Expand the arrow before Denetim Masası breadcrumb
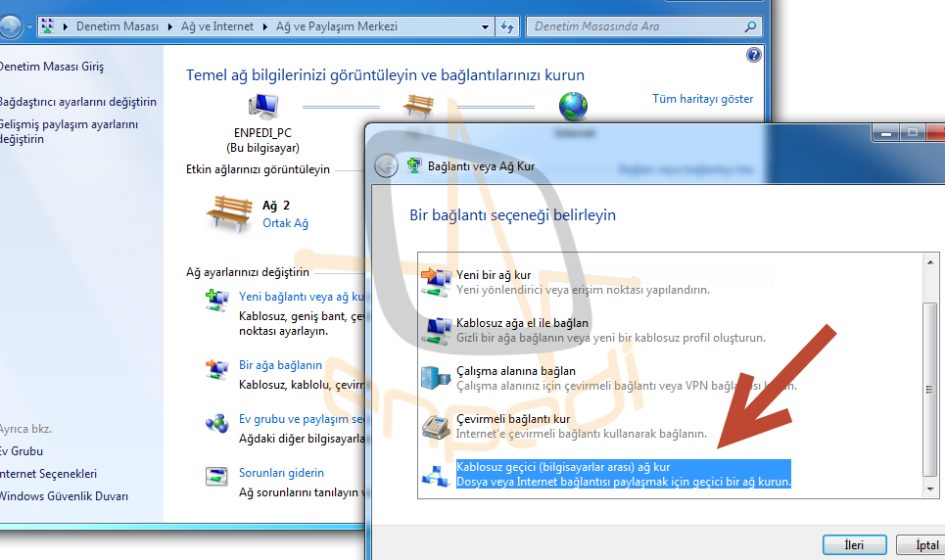 65,26
